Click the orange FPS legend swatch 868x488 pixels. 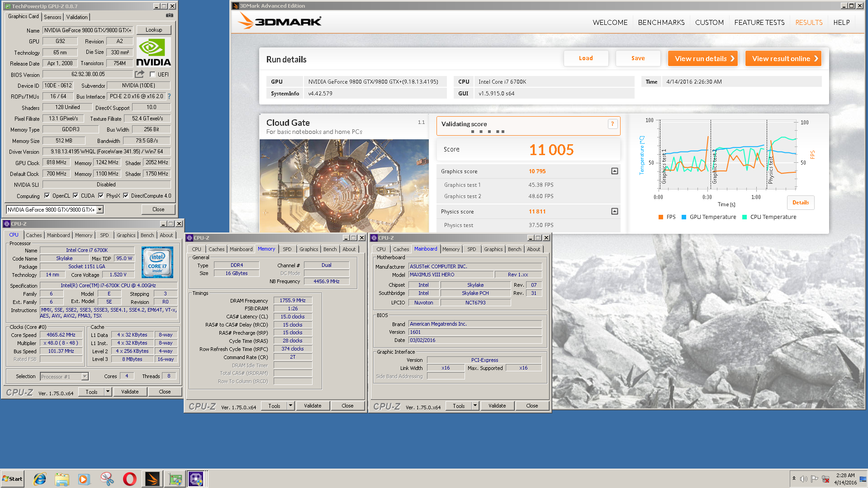click(661, 217)
